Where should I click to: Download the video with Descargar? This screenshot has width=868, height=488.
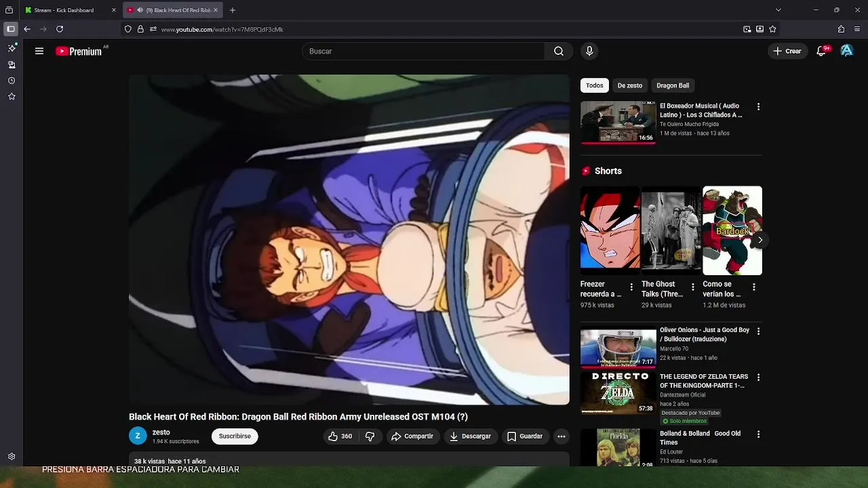pyautogui.click(x=470, y=436)
